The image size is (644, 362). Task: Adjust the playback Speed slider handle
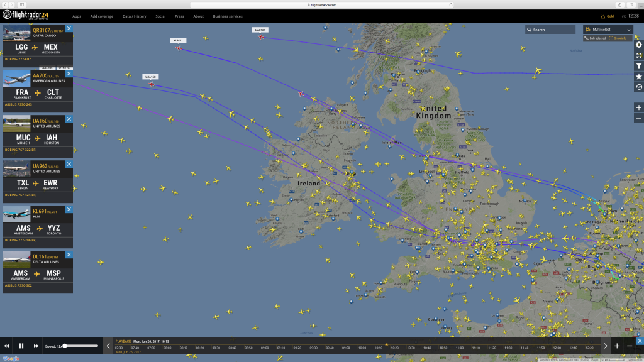tap(65, 346)
